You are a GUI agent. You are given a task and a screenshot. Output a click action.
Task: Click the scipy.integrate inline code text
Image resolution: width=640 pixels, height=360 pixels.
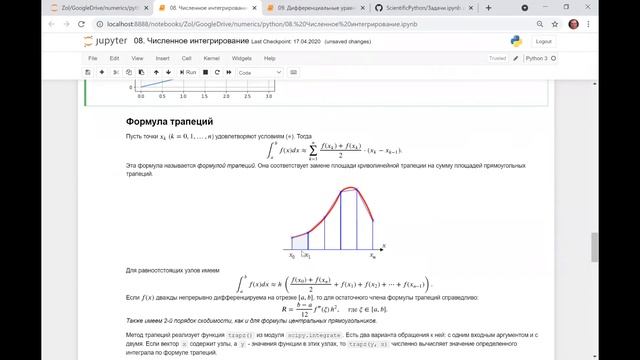313,335
